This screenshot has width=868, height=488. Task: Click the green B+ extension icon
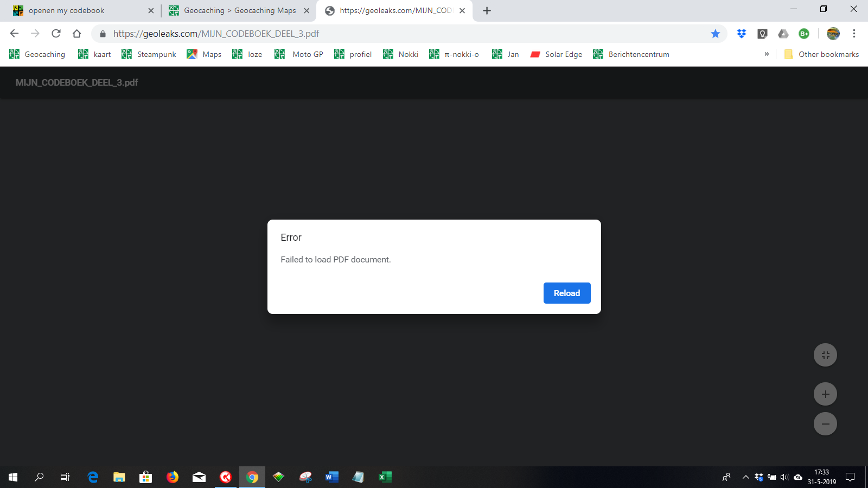[804, 34]
